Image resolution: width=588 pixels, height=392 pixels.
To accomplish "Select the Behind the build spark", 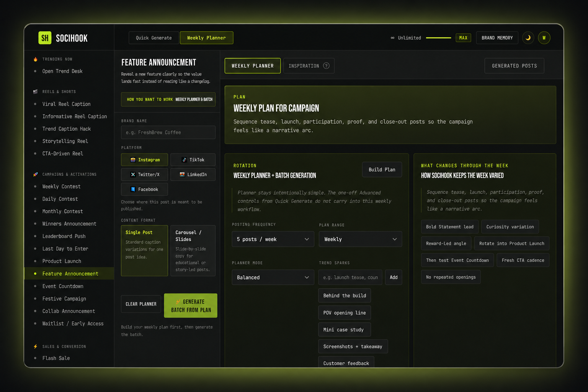I will tap(345, 296).
